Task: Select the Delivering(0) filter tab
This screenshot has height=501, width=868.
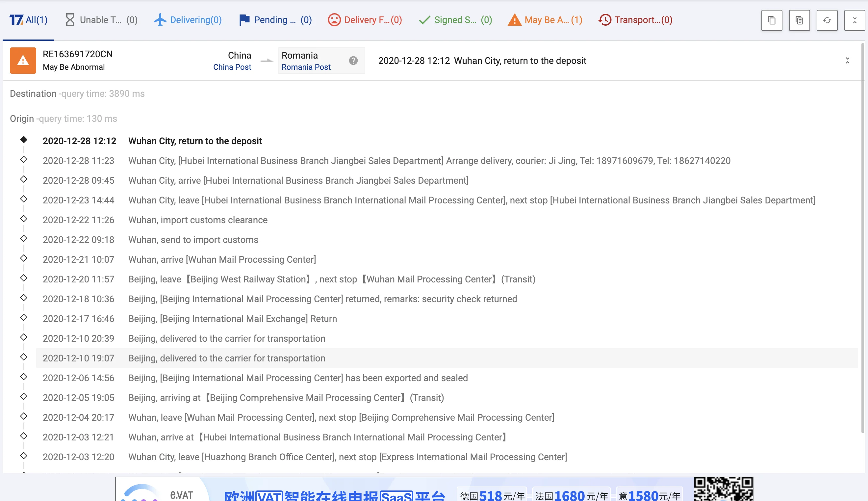Action: pos(188,20)
